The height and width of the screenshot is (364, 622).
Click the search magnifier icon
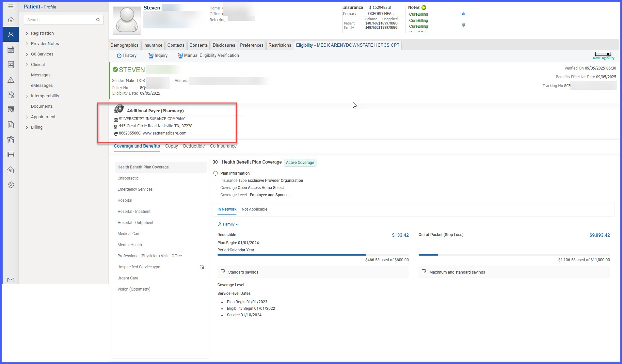pos(98,20)
